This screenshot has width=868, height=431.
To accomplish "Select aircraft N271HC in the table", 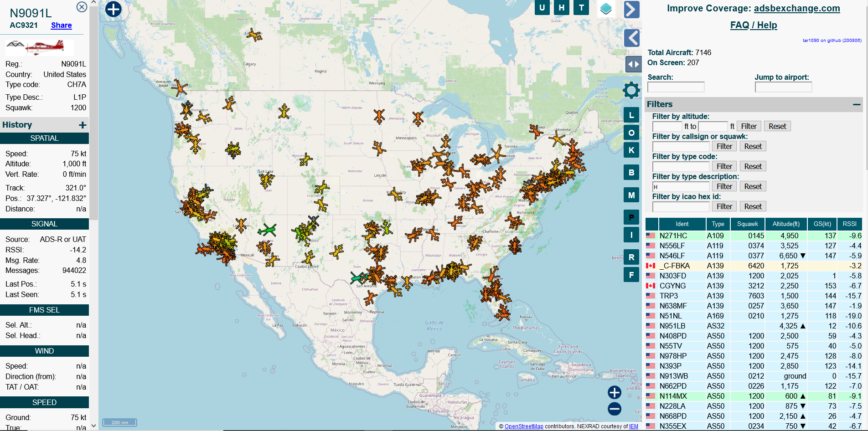I will 754,236.
